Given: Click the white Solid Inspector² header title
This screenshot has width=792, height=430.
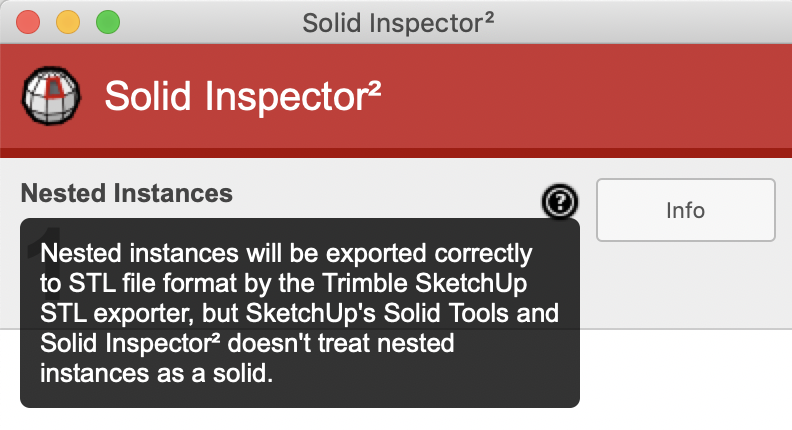Looking at the screenshot, I should [x=243, y=96].
